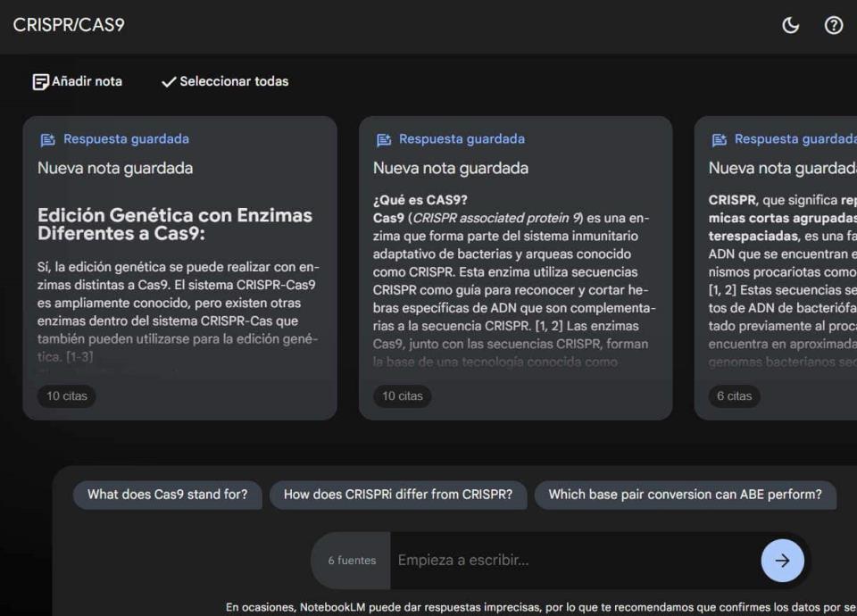Viewport: 857px width, 616px height.
Task: Select all notes with Seleccionar todas
Action: point(225,81)
